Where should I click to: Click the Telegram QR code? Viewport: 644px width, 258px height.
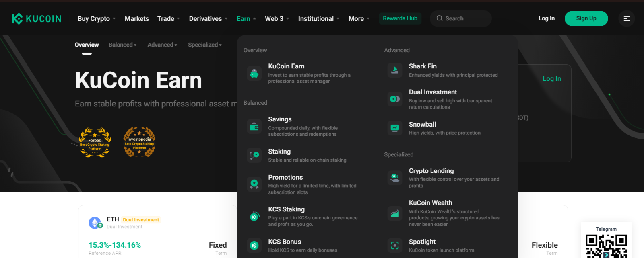[x=606, y=246]
